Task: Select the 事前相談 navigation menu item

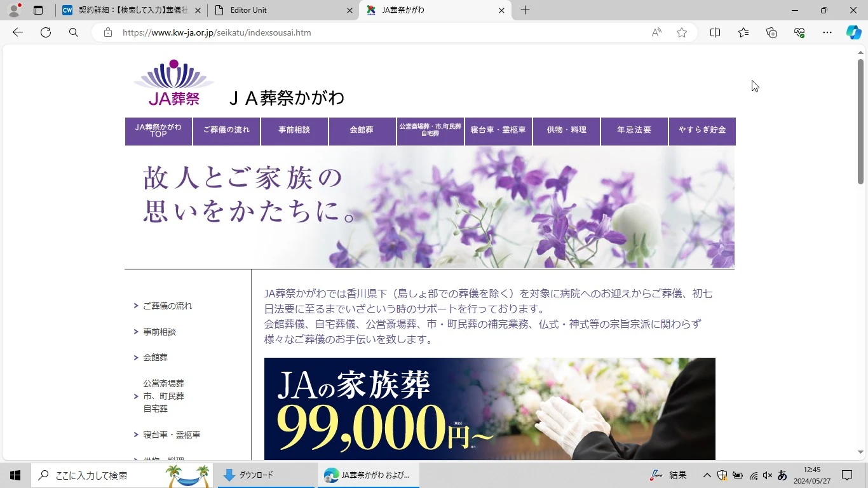Action: pos(294,130)
